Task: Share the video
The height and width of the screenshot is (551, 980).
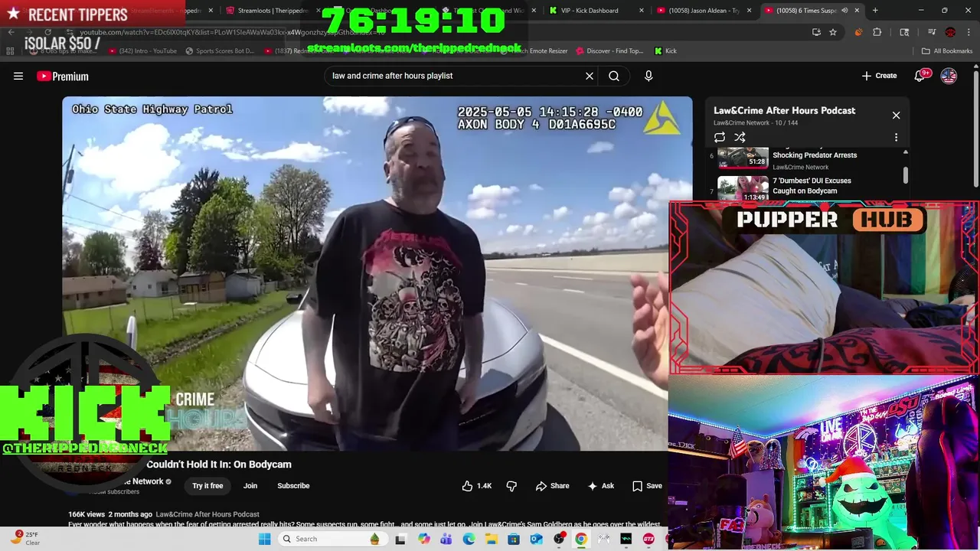Action: pyautogui.click(x=552, y=486)
